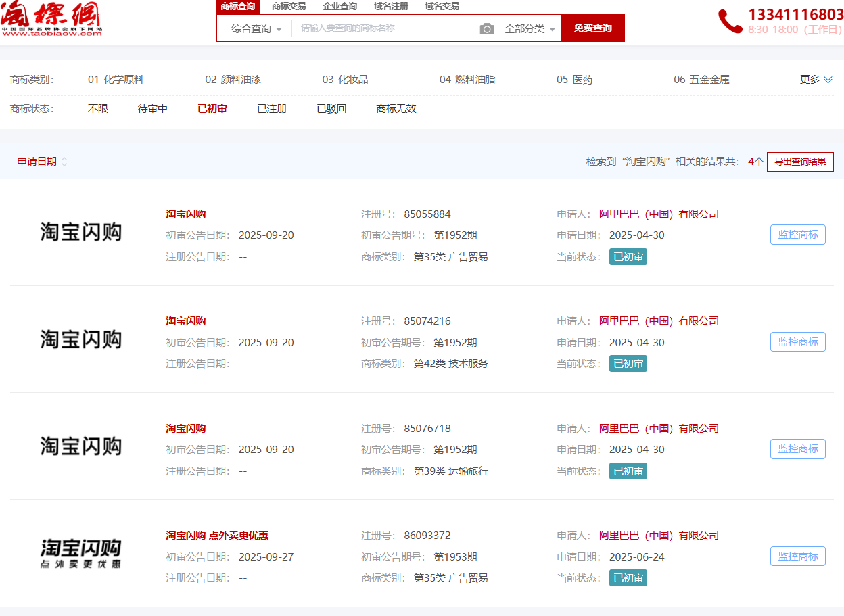Viewport: 844px width, 616px height.
Task: Open the 淘宝闪购 点外卖更优惠 trademark image
Action: tap(81, 553)
